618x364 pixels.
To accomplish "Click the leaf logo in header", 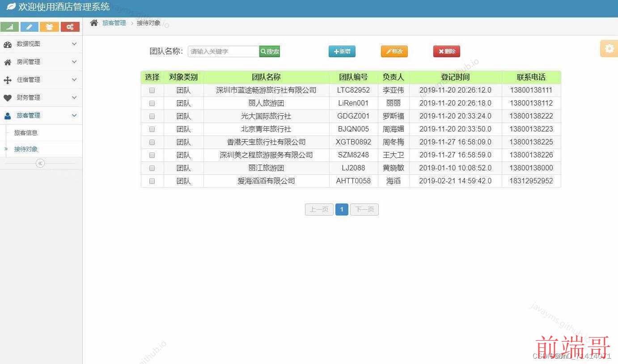I will tap(11, 7).
